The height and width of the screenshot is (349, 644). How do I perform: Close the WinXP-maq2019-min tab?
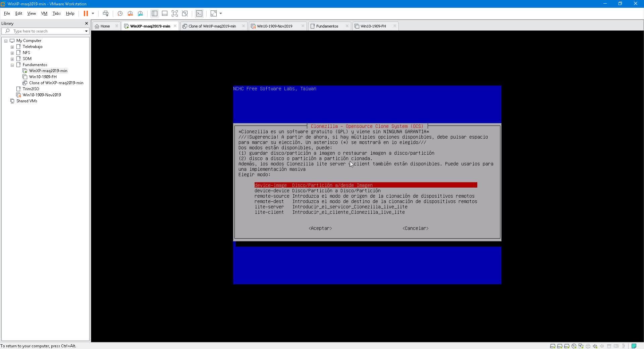[x=175, y=26]
